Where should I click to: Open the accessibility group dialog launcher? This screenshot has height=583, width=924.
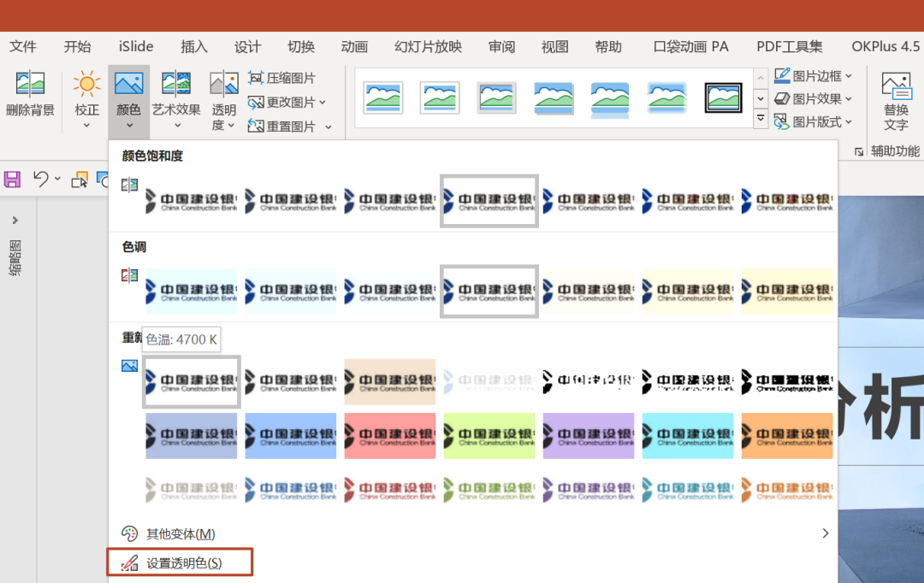859,152
